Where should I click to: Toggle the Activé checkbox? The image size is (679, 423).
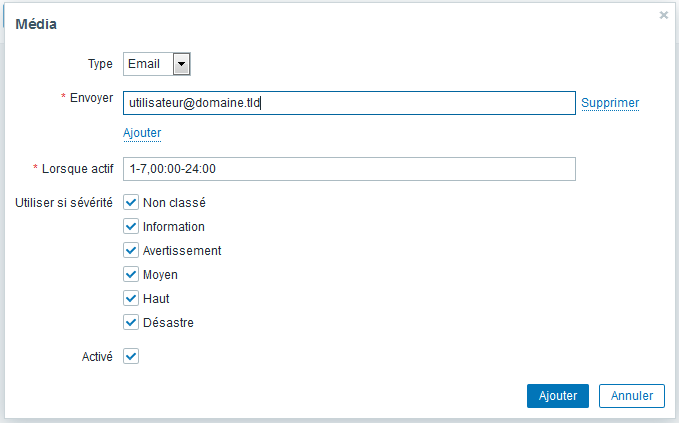coord(131,356)
